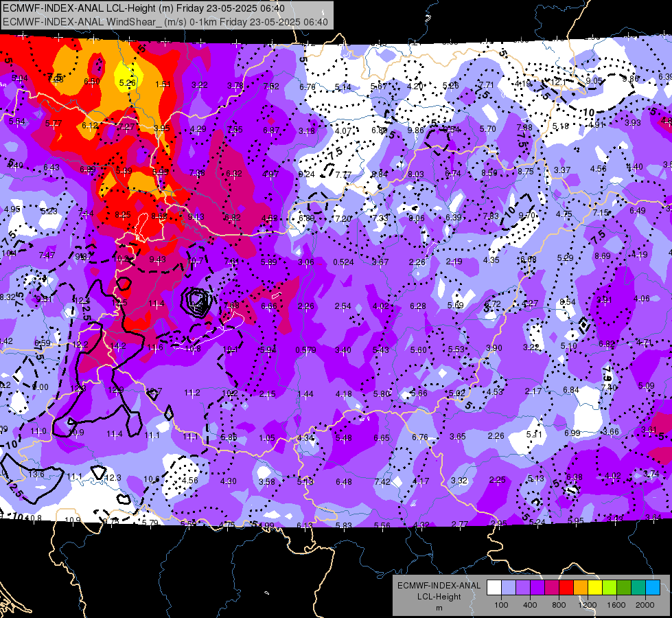Click the map value "11.6"

click(x=155, y=347)
